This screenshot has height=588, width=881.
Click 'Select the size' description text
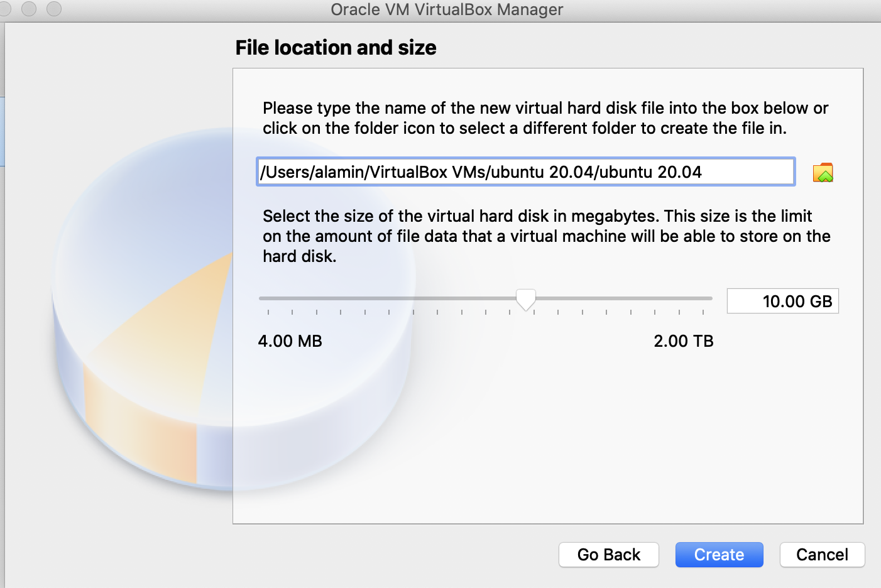[547, 236]
